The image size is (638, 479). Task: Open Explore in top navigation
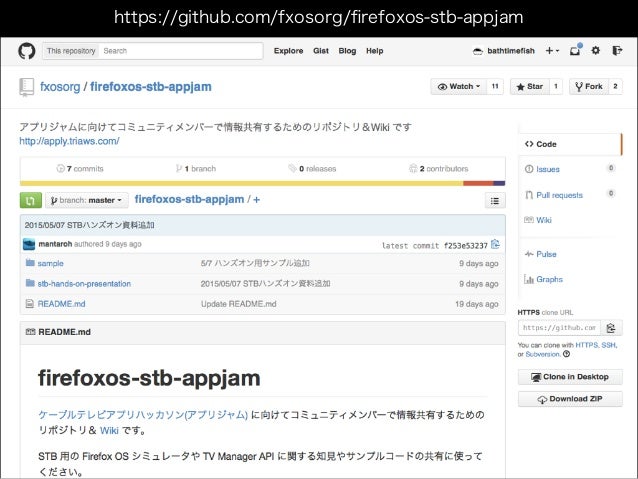[288, 51]
